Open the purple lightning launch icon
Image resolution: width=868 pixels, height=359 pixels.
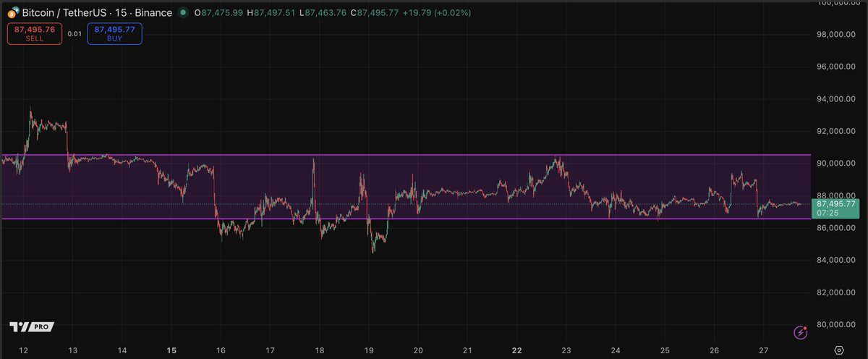point(801,332)
